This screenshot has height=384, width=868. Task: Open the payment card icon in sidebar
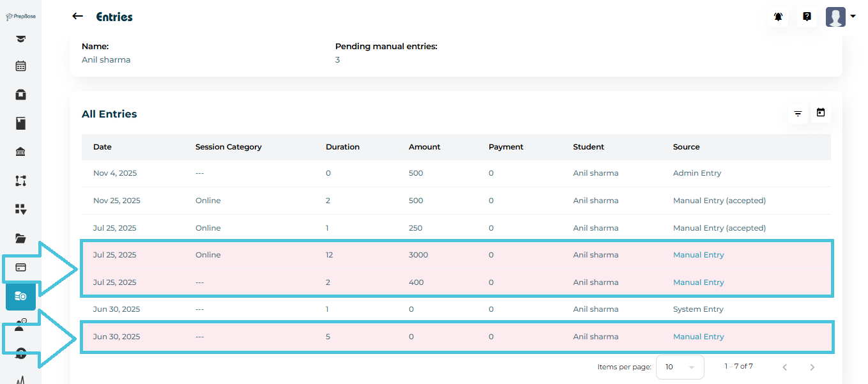(20, 267)
